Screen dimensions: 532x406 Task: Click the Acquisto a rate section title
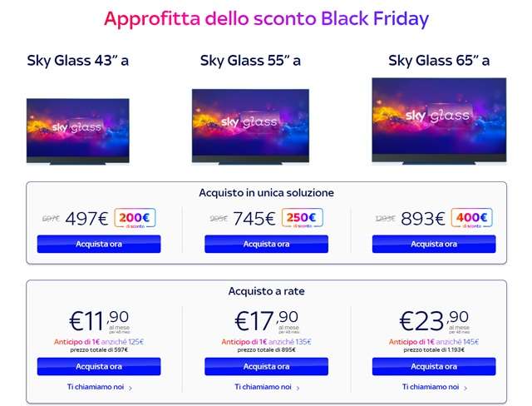266,291
